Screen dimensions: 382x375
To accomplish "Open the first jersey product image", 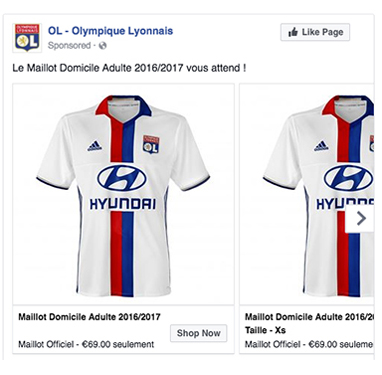I will click(x=123, y=194).
